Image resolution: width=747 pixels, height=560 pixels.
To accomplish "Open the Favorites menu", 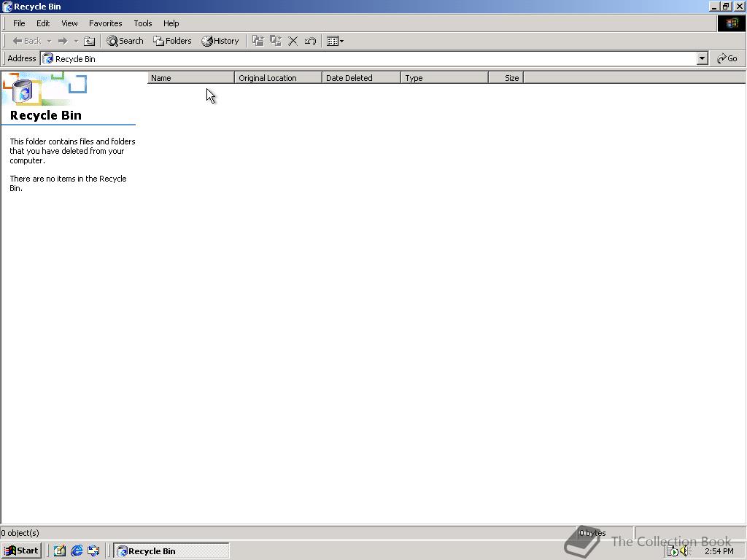I will 105,23.
